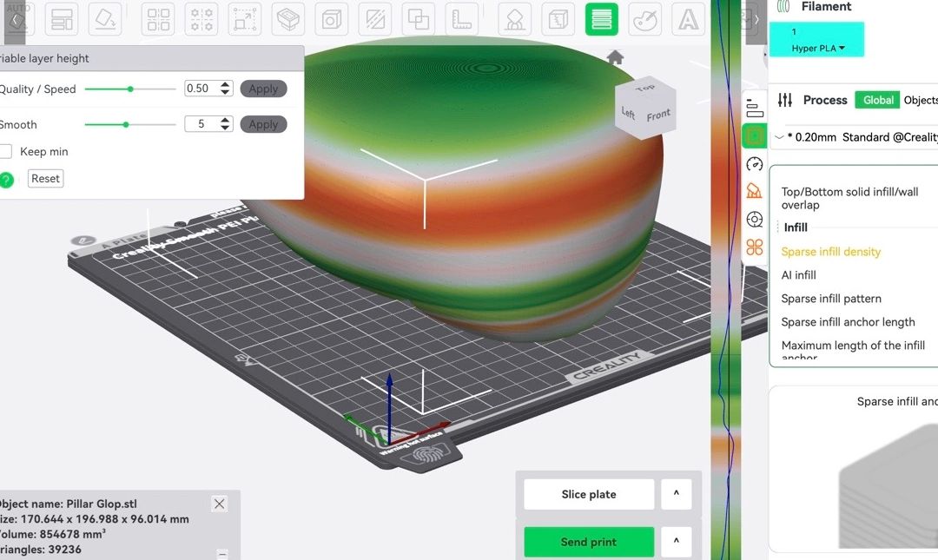Click the Reset button
Image resolution: width=938 pixels, height=560 pixels.
tap(45, 178)
